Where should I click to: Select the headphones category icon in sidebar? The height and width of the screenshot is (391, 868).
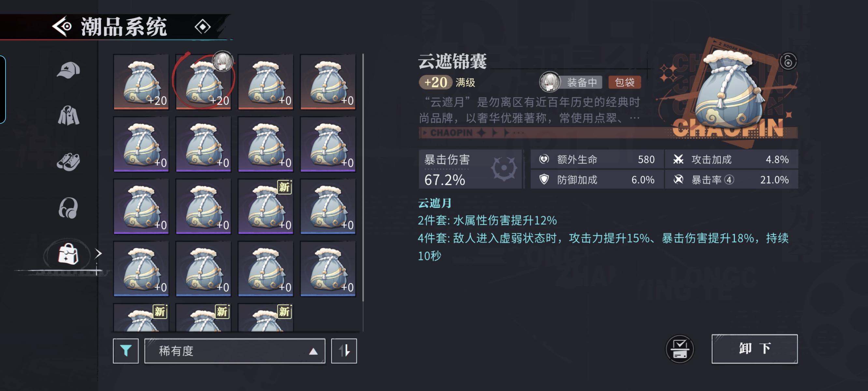point(68,208)
